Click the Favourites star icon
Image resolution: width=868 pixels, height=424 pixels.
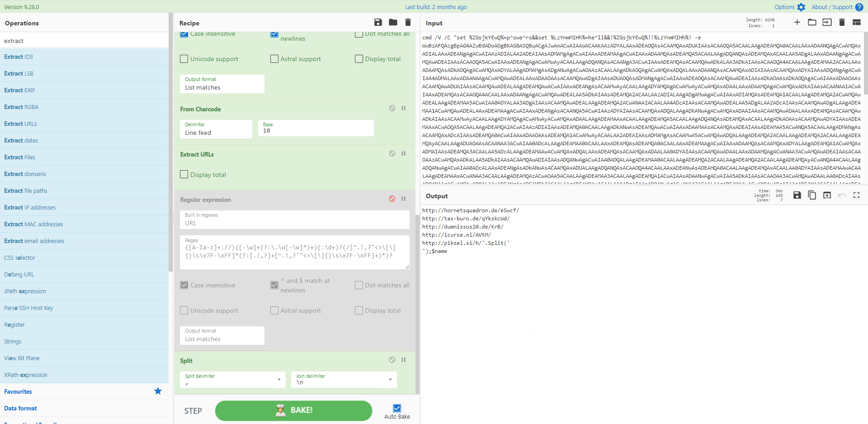(158, 391)
